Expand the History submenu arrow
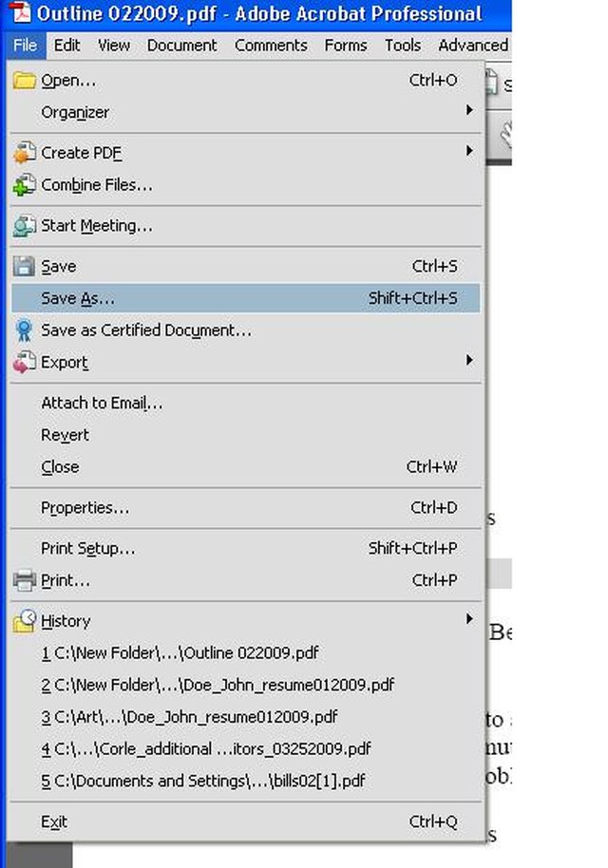This screenshot has height=868, width=608. (x=469, y=619)
